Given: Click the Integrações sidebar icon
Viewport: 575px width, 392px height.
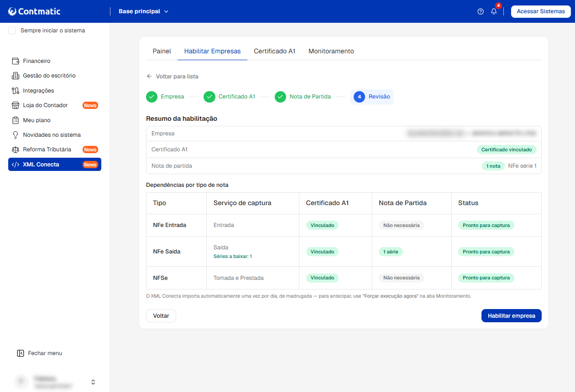Looking at the screenshot, I should tap(15, 91).
